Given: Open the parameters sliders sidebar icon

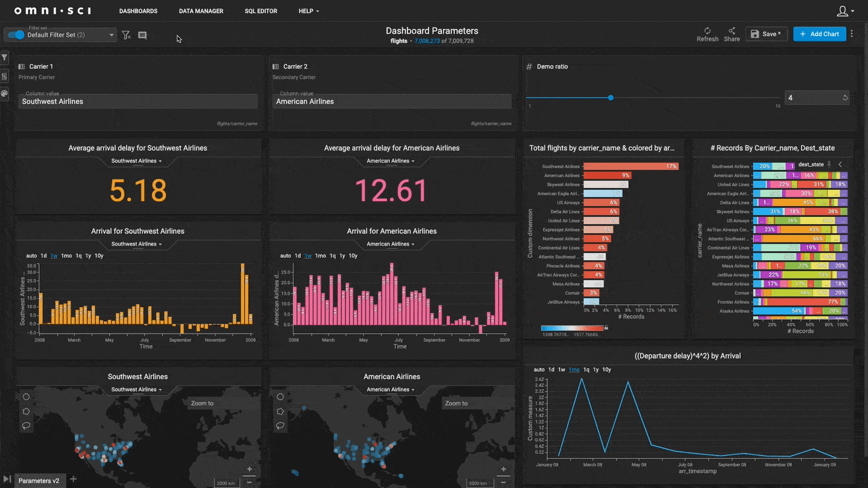Looking at the screenshot, I should tap(4, 76).
